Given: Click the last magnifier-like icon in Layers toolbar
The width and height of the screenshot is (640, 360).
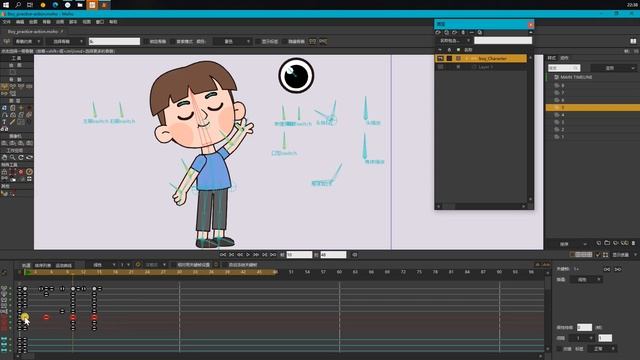Looking at the screenshot, I should [x=480, y=32].
